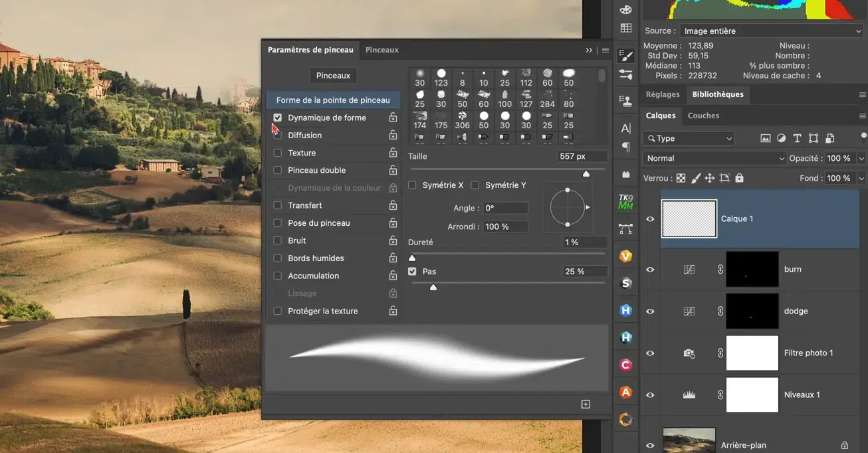This screenshot has width=868, height=453.
Task: Check the Symétrie X box
Action: pyautogui.click(x=412, y=185)
